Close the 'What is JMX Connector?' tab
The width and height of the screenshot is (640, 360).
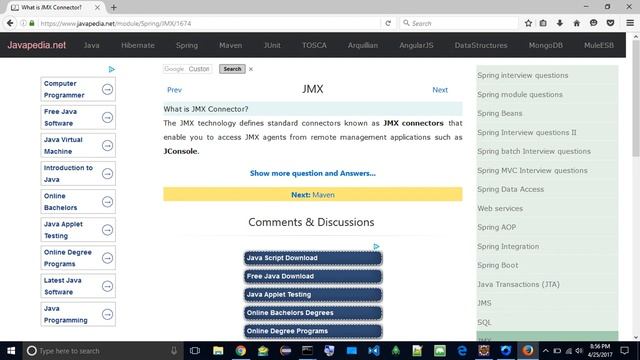[x=97, y=7]
